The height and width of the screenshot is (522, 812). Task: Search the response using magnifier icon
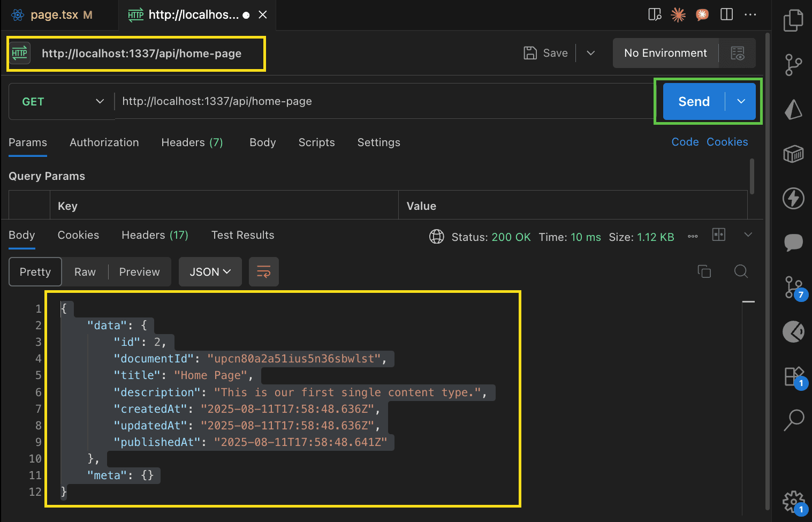click(x=741, y=271)
